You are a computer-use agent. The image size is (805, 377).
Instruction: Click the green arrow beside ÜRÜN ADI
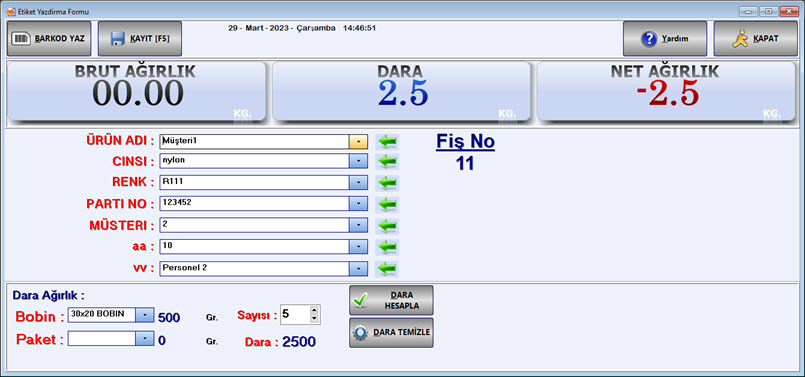(x=387, y=141)
